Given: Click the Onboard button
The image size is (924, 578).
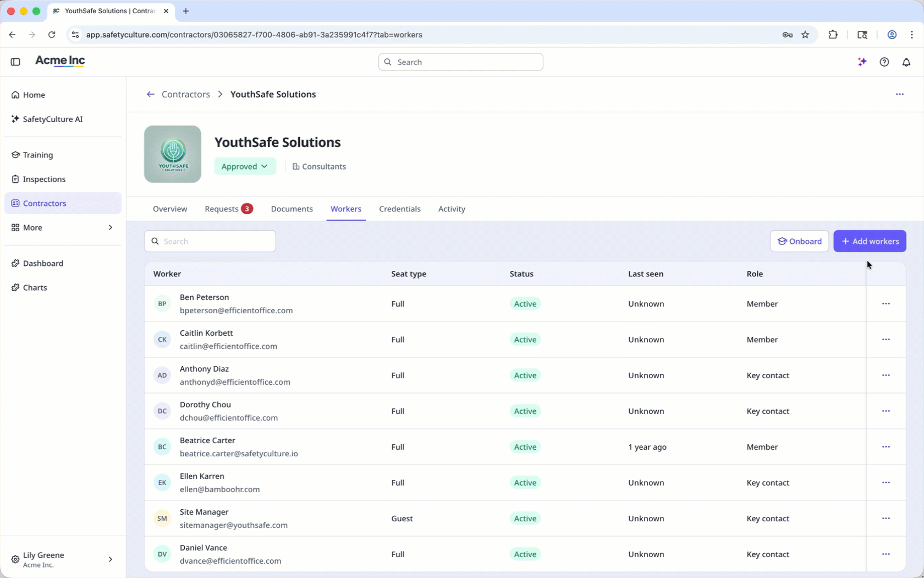Looking at the screenshot, I should tap(800, 241).
